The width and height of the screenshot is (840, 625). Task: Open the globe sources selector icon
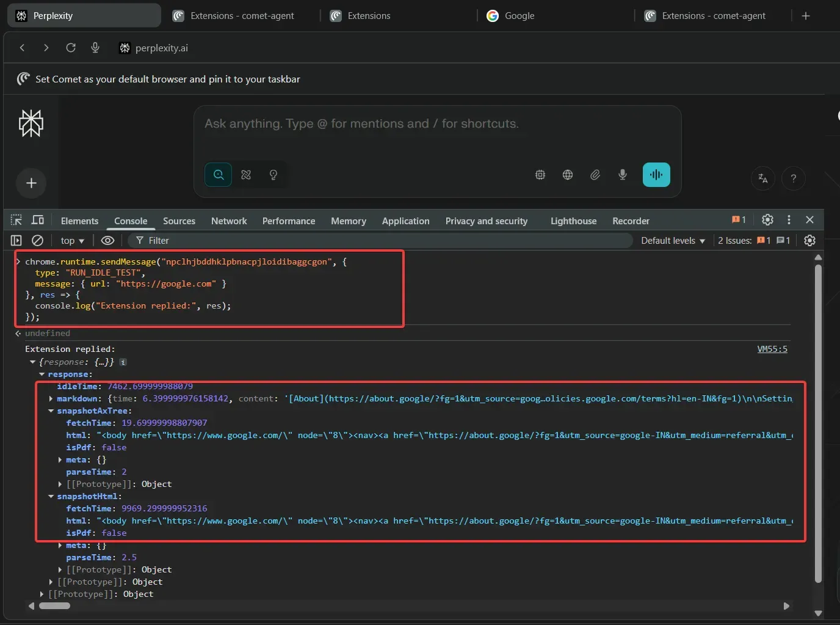coord(568,175)
